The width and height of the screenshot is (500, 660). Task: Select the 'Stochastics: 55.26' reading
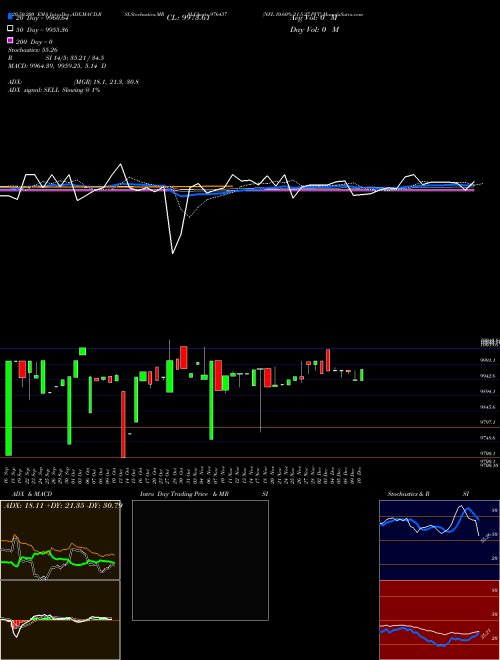click(x=35, y=50)
